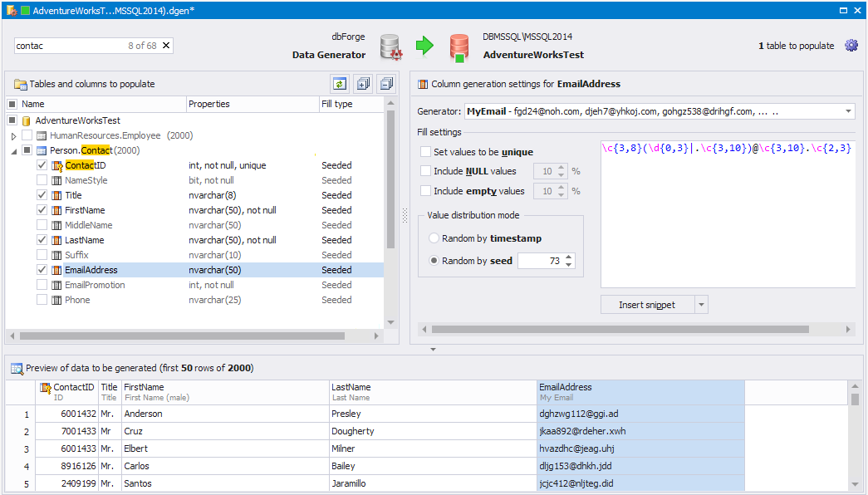Select preview row 3 header
Viewport: 868px width, 495px height.
pyautogui.click(x=21, y=448)
